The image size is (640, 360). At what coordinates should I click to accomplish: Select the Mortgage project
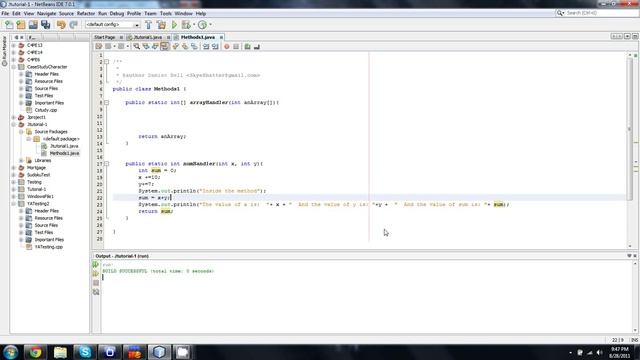click(x=36, y=168)
